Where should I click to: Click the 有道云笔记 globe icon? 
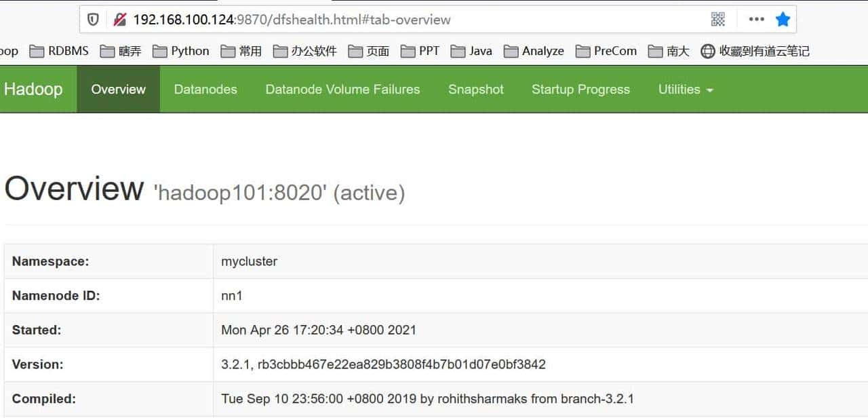pyautogui.click(x=707, y=50)
